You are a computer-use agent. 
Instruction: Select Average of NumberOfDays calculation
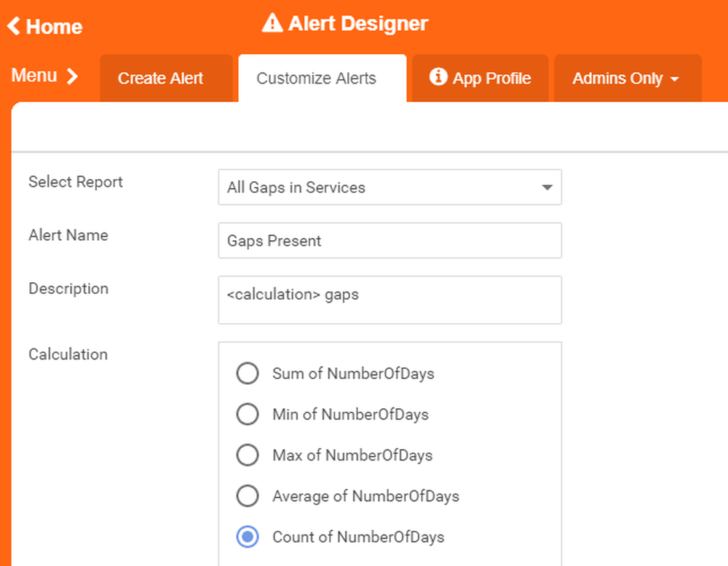(x=248, y=496)
